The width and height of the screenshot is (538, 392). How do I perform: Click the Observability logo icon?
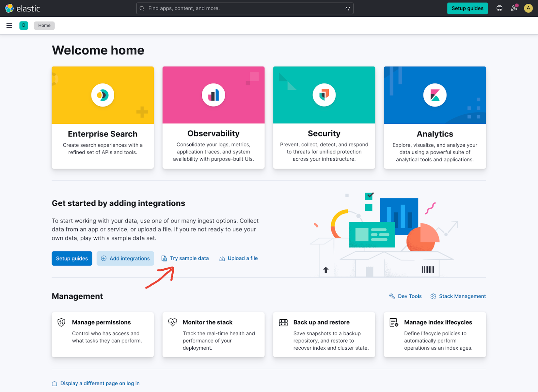point(214,95)
